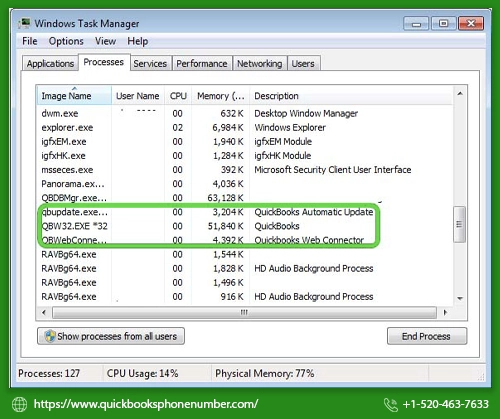The image size is (500, 419).
Task: Sort by Image Name column header
Action: click(74, 96)
